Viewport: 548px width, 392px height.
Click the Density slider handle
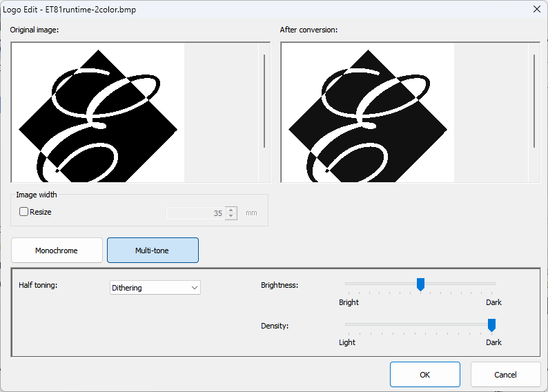point(491,324)
